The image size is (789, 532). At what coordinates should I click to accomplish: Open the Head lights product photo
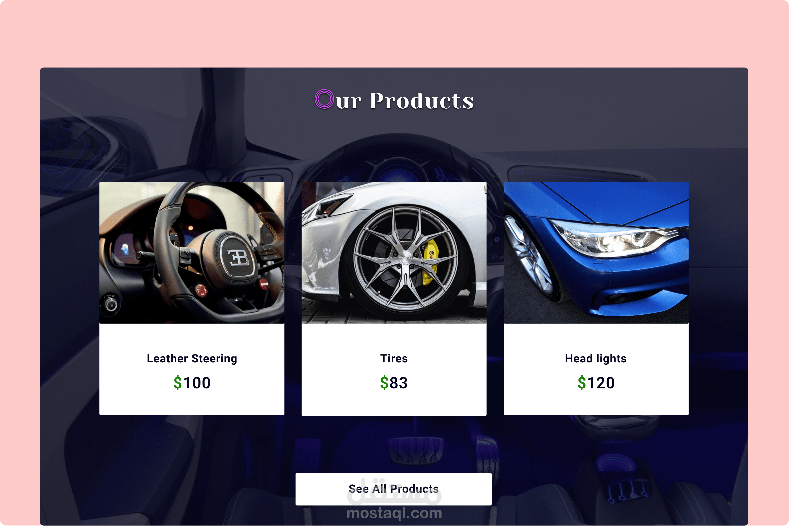596,252
